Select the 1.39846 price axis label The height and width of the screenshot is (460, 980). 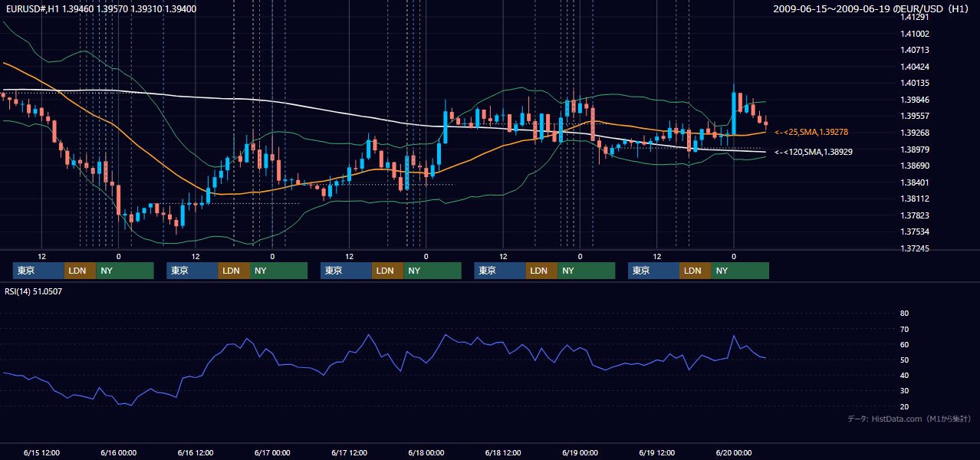tap(916, 100)
